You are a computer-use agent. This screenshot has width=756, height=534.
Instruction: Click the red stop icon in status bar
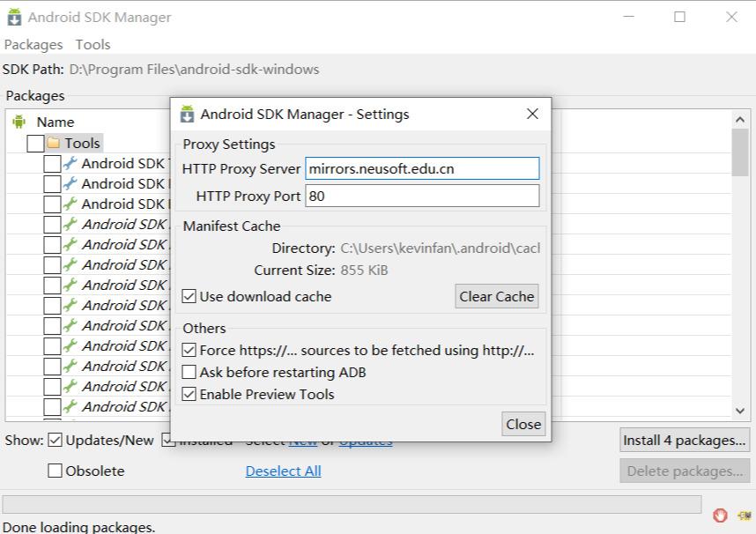point(720,515)
